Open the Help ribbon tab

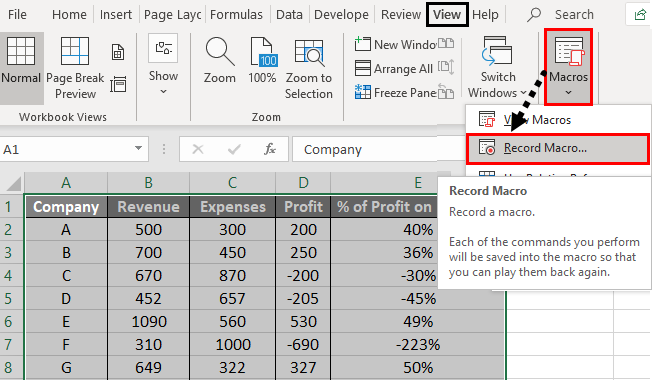tap(485, 15)
